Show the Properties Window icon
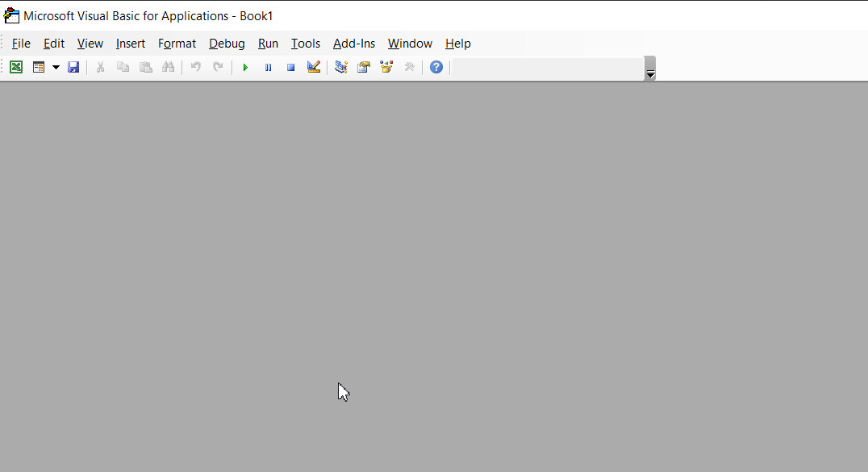This screenshot has width=868, height=472. [363, 67]
